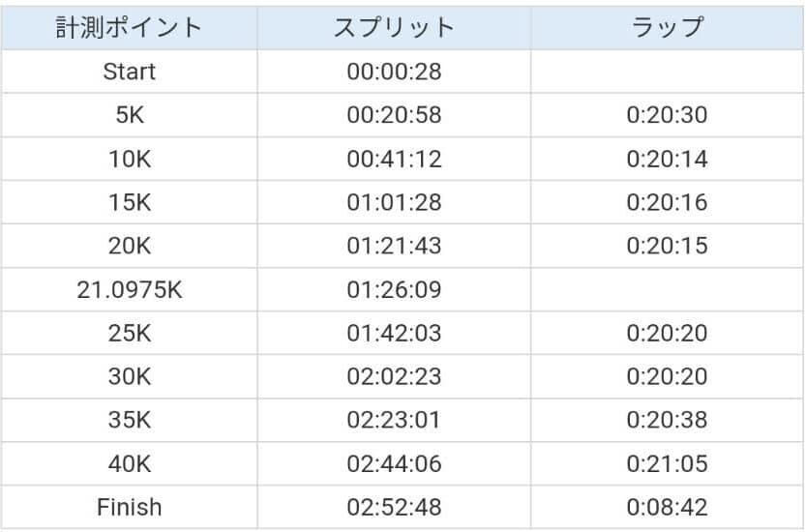Select the 40K lap time 0:21:05
This screenshot has height=532, width=806.
[x=667, y=463]
